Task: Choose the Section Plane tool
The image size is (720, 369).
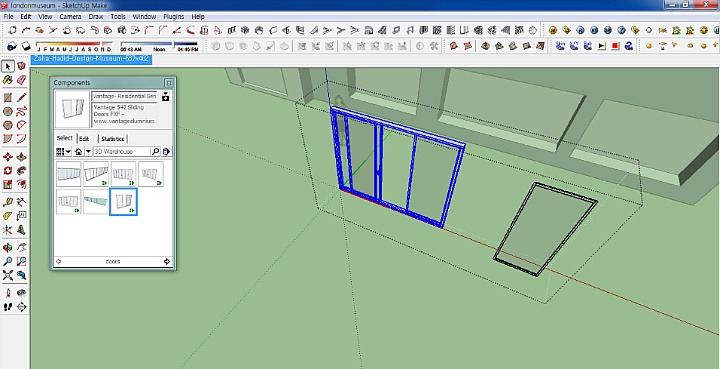Action: pyautogui.click(x=21, y=307)
